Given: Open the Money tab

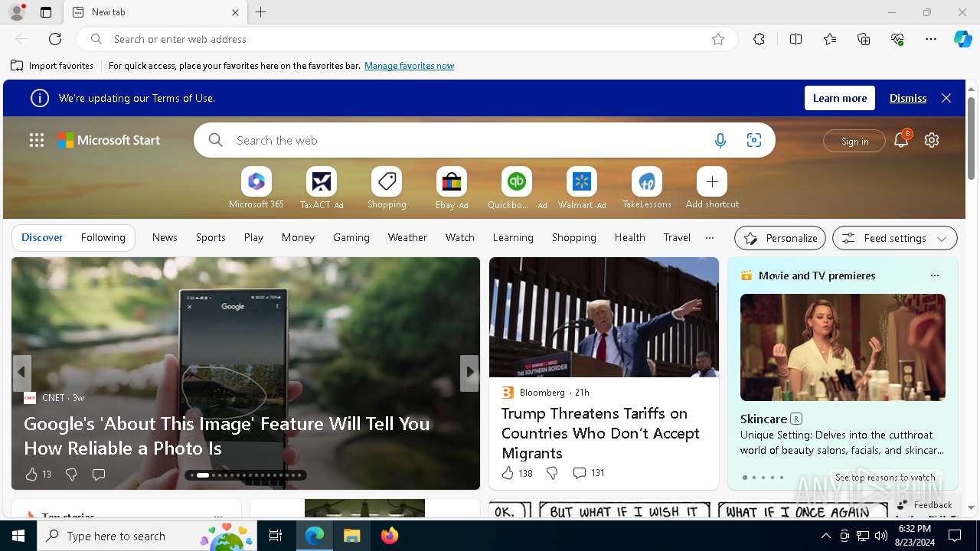Looking at the screenshot, I should [x=298, y=237].
